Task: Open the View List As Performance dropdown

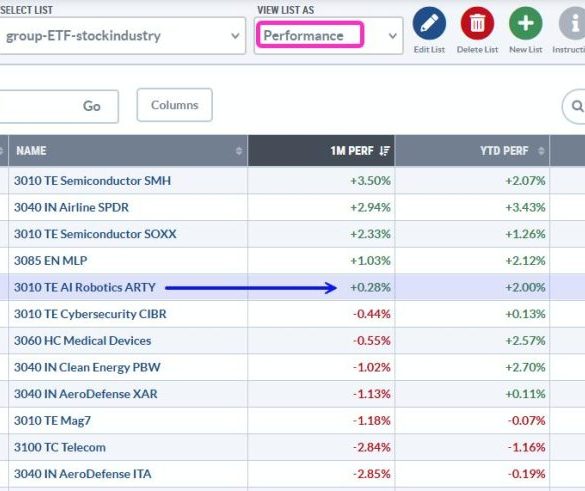Action: (328, 36)
